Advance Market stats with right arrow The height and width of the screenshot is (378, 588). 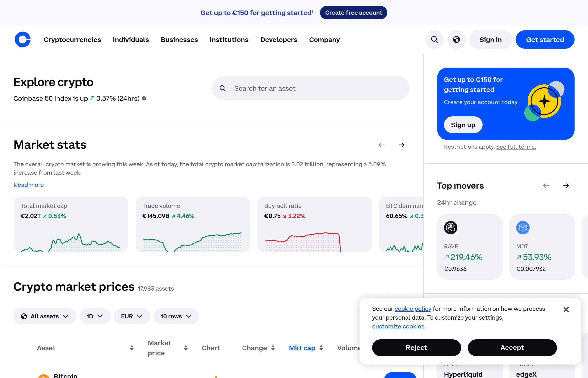[x=402, y=145]
